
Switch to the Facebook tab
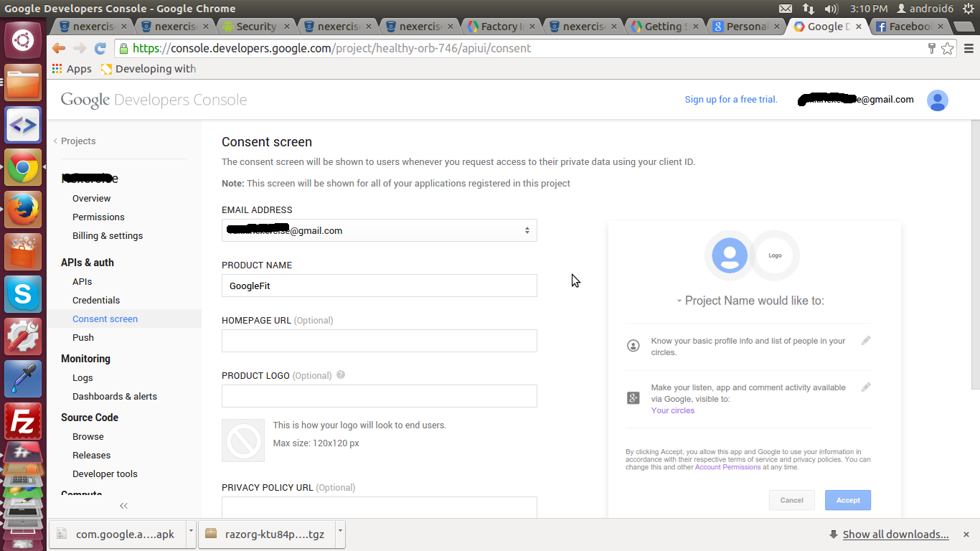tap(908, 27)
